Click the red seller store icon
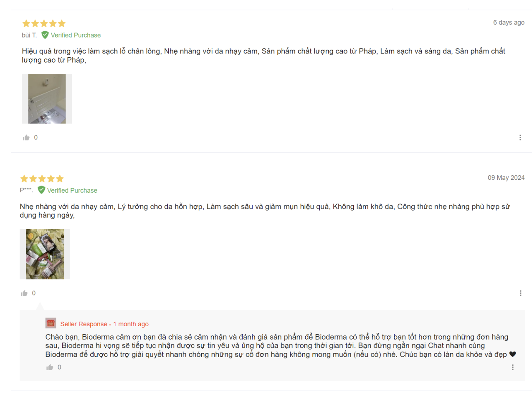 [x=51, y=323]
